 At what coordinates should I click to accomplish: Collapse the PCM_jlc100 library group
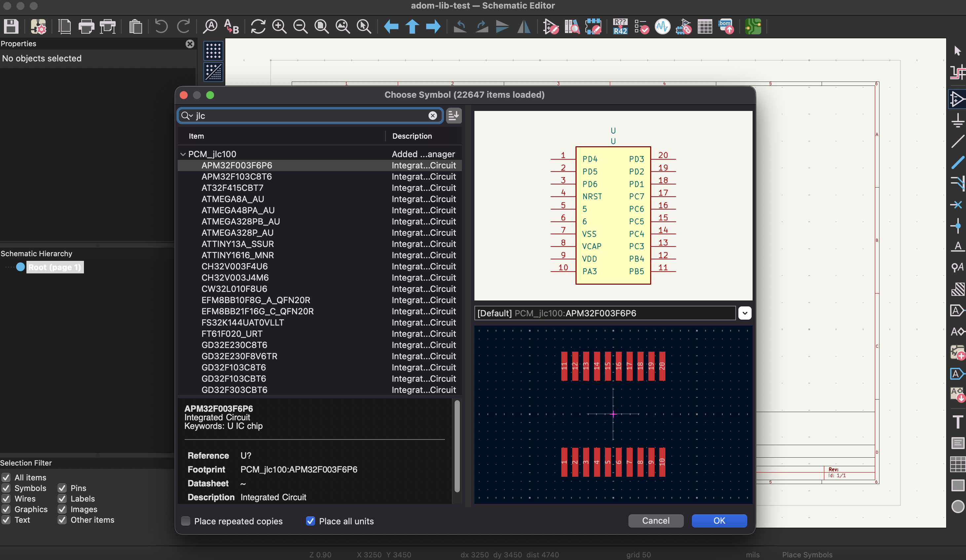click(x=183, y=154)
